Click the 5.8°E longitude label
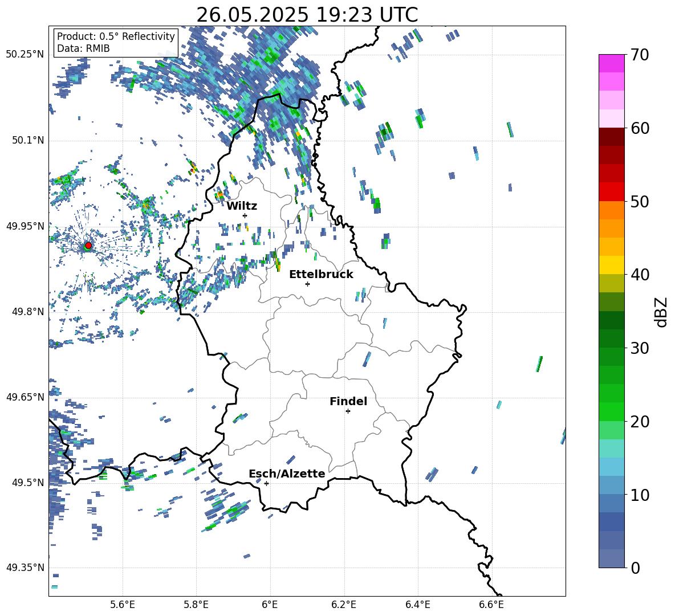675x616 pixels. (x=196, y=605)
